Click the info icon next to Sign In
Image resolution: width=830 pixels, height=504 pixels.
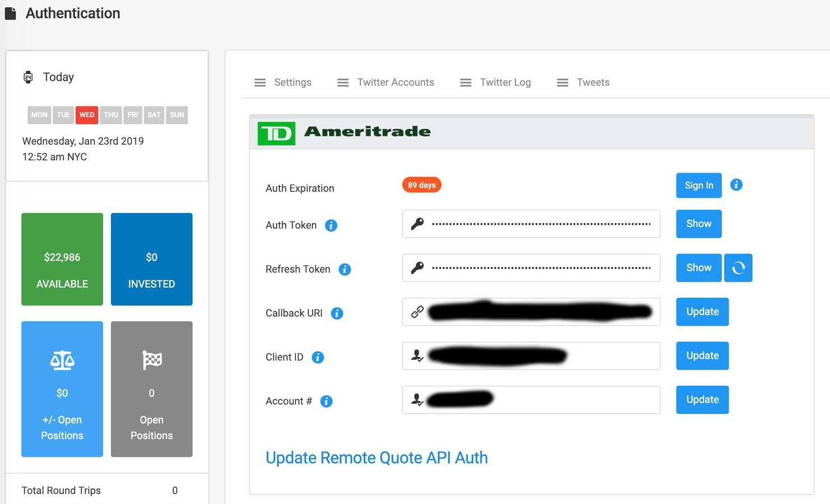736,184
